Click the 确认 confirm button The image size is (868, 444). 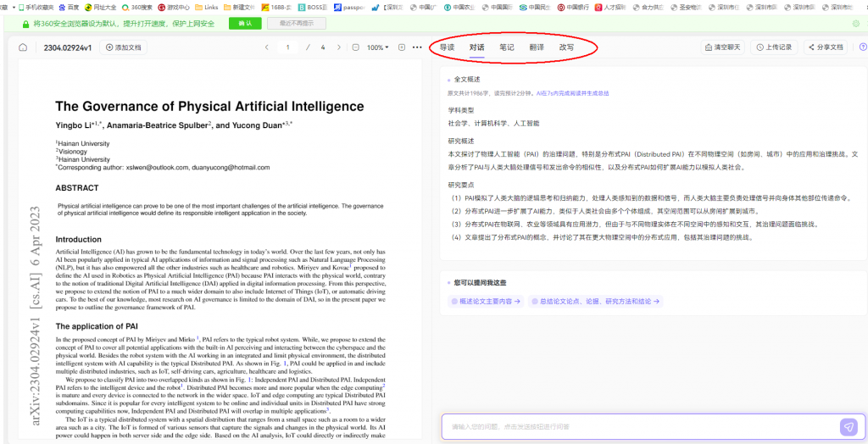(245, 24)
